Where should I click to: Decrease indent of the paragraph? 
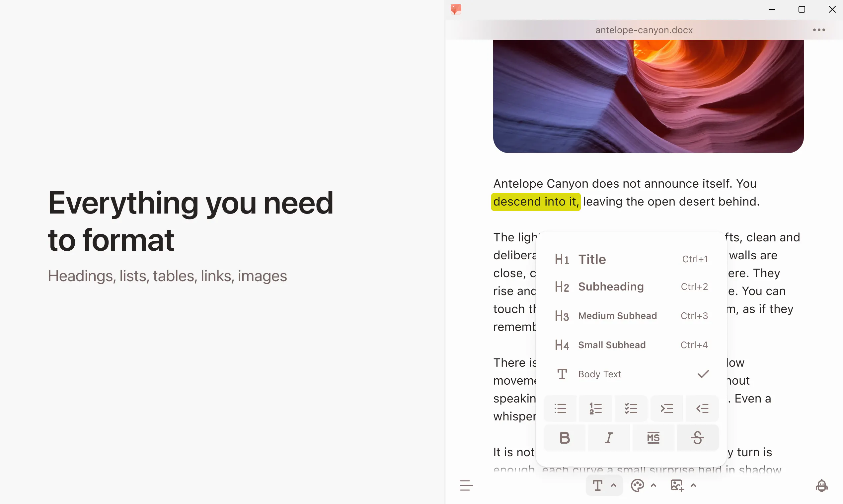[702, 408]
